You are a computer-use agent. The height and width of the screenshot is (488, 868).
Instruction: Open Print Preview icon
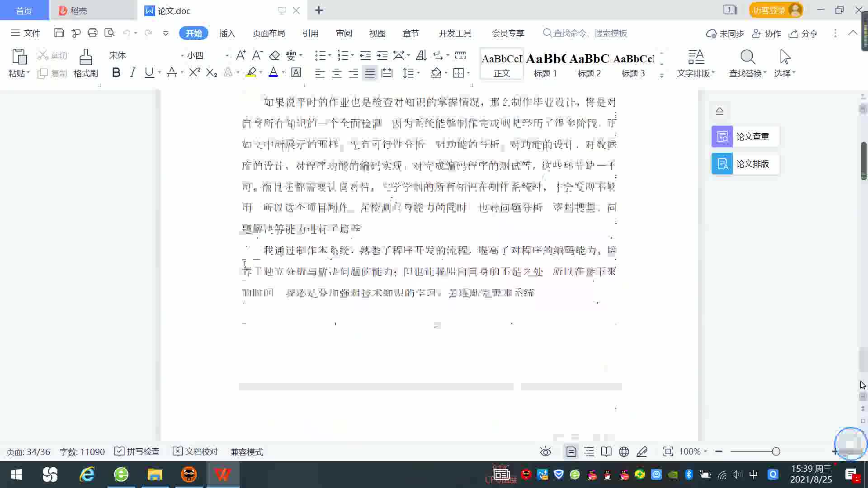[109, 33]
